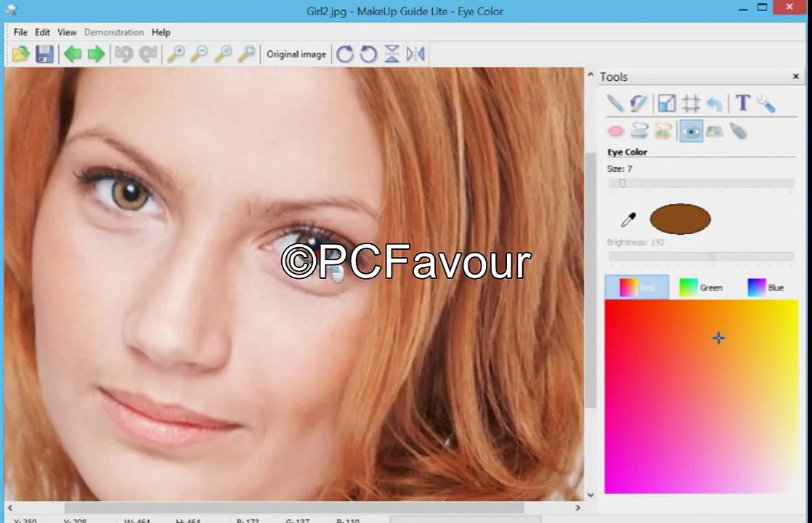This screenshot has height=523, width=812.
Task: Zoom in with the plus magnifier
Action: 176,54
